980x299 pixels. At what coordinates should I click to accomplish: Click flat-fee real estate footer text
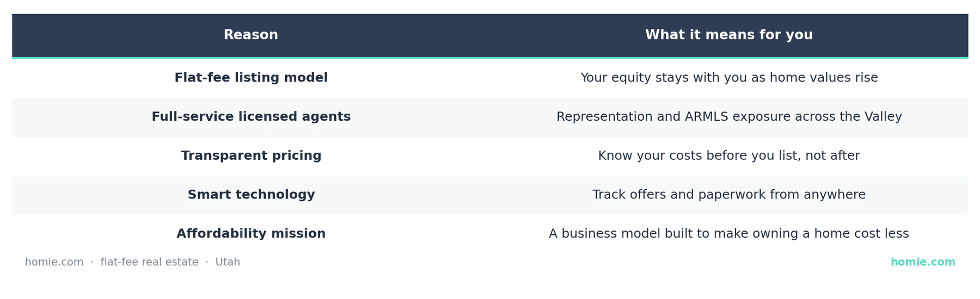[149, 262]
